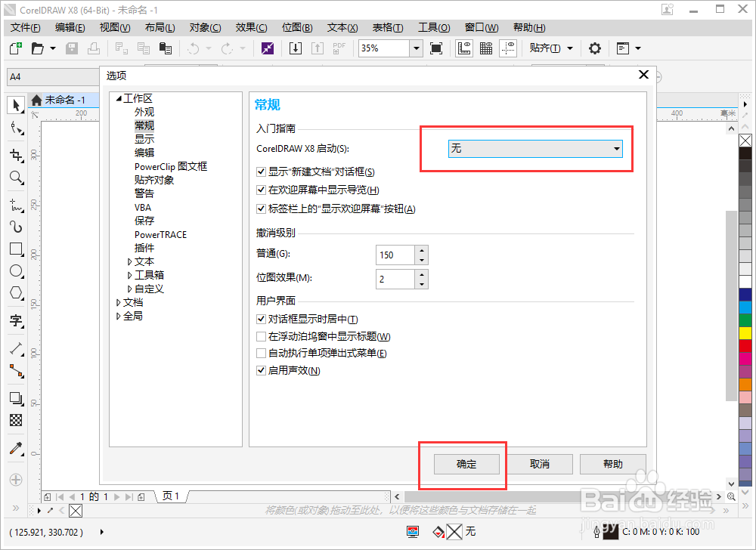Toggle 在欢迎屏幕中显示导览 checkbox
Viewport: 756px width, 550px height.
261,190
